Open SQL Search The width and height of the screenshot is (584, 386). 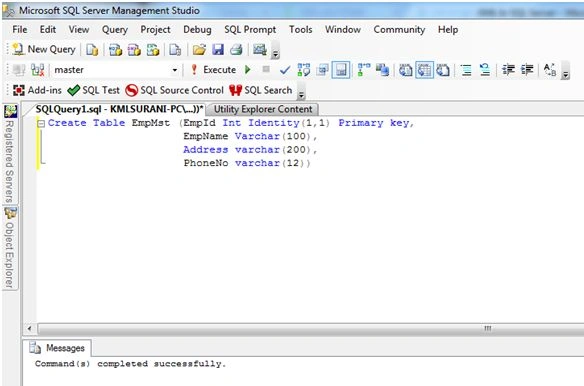pos(260,90)
